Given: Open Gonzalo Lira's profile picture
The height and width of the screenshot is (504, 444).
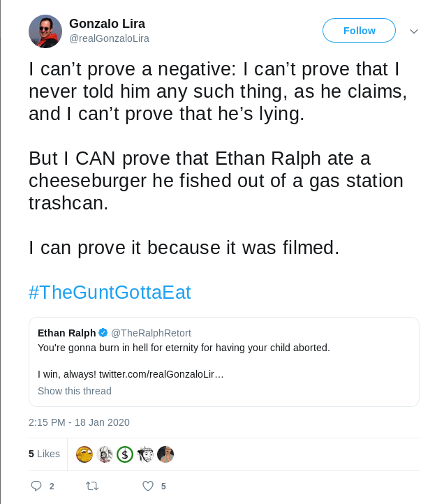Looking at the screenshot, I should click(45, 31).
